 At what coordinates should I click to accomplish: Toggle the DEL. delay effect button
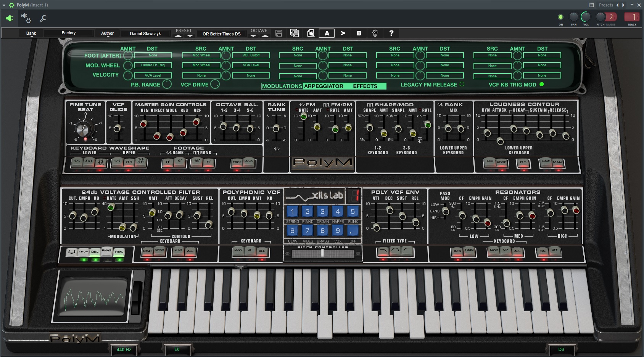[95, 252]
